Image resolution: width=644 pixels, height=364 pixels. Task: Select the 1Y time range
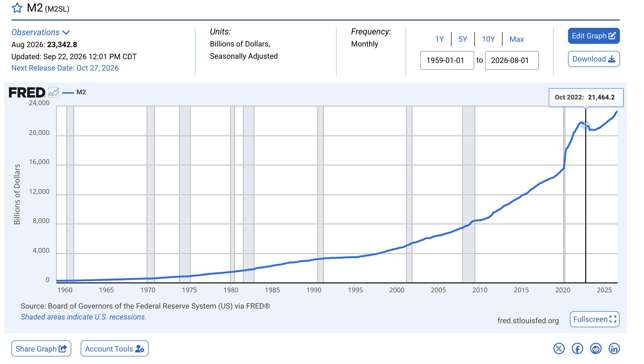(x=439, y=39)
